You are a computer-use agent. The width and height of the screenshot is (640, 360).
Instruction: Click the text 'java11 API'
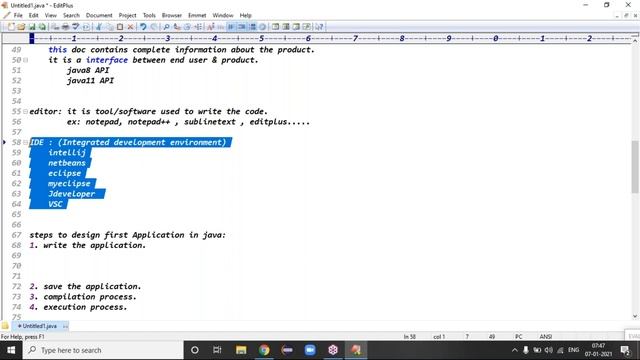[x=90, y=80]
